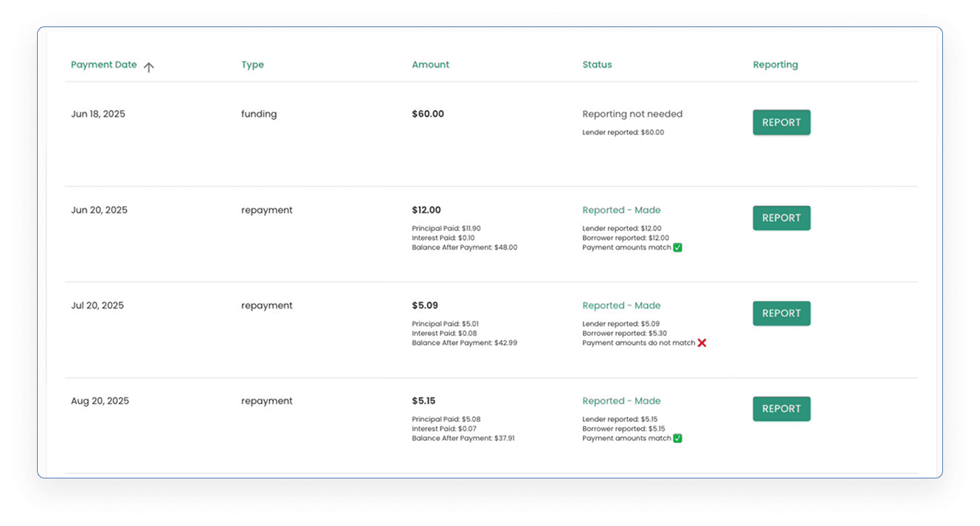Select the Reporting column header
Image resolution: width=980 pixels, height=526 pixels.
775,65
